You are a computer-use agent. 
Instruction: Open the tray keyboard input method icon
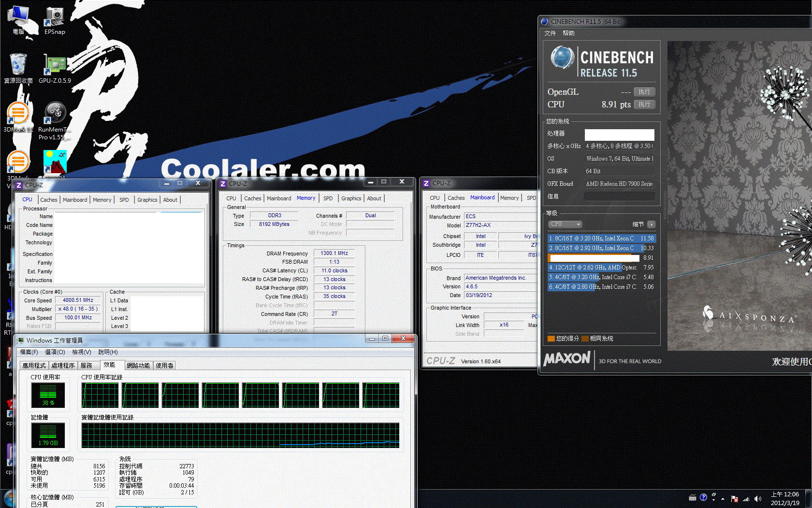[693, 498]
